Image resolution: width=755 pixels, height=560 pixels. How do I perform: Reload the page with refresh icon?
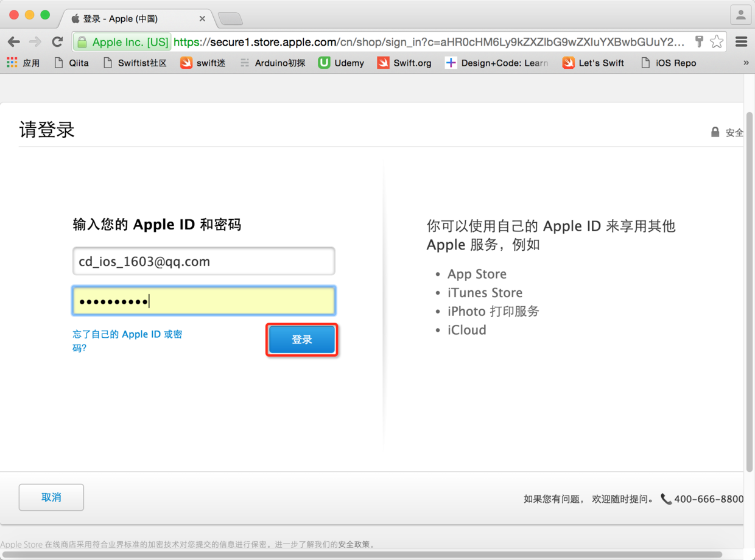tap(57, 42)
